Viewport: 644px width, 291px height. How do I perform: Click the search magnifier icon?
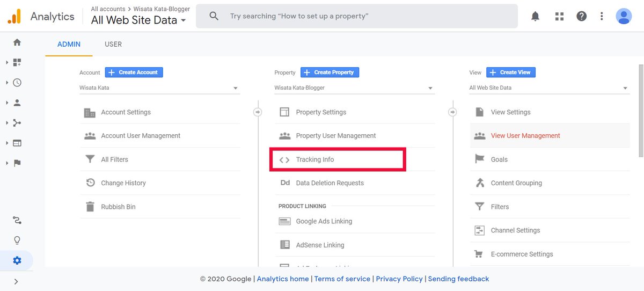214,16
